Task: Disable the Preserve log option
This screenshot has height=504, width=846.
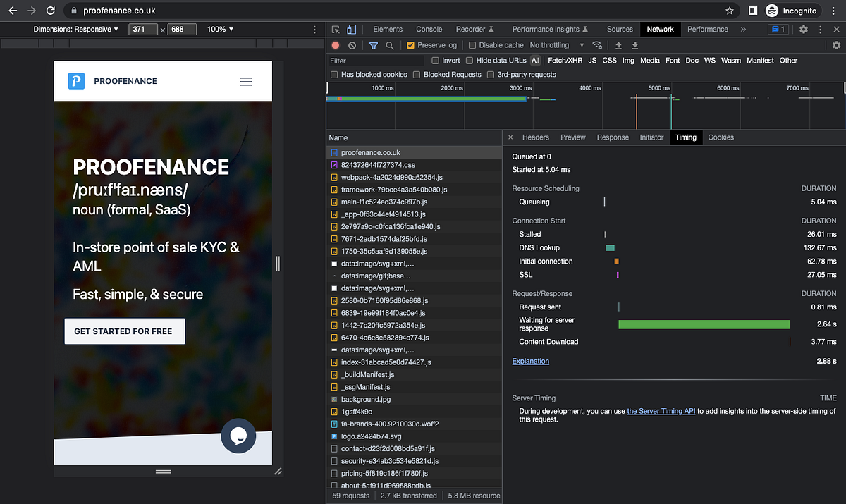Action: 410,44
